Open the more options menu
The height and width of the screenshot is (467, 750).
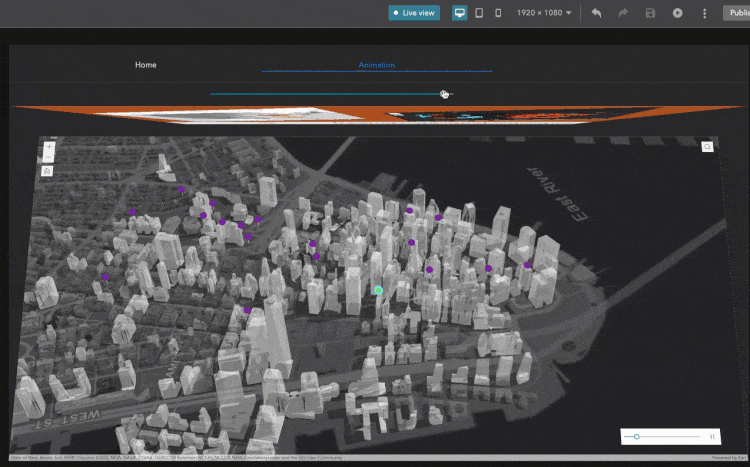tap(704, 13)
